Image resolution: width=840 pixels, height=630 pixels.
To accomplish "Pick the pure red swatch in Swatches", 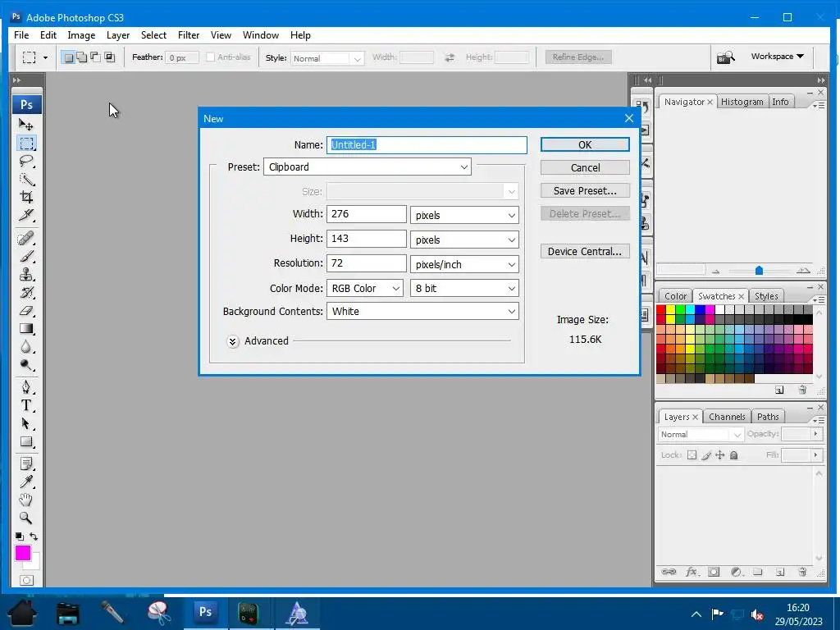I will pos(661,309).
